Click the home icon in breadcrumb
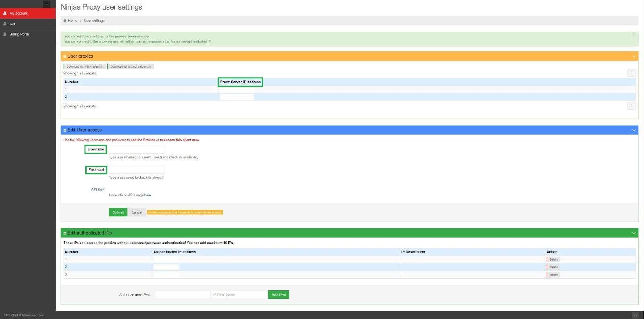 [x=65, y=21]
